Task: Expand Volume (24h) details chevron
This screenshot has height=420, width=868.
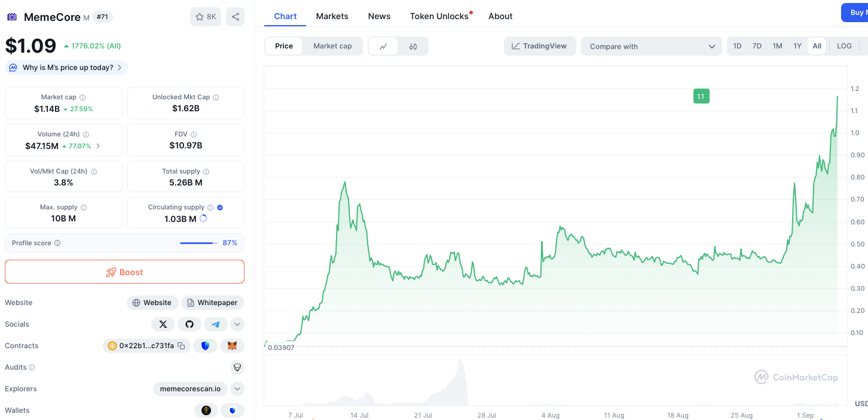Action: click(x=98, y=146)
